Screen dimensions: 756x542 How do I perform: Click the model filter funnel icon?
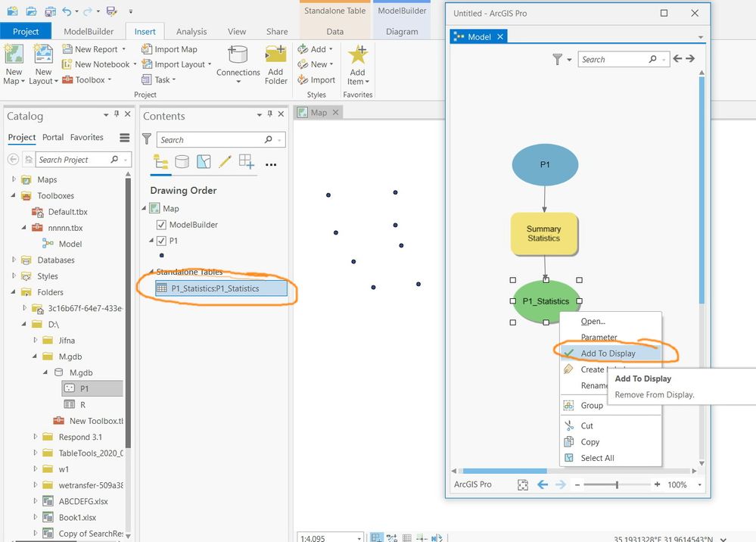(558, 59)
